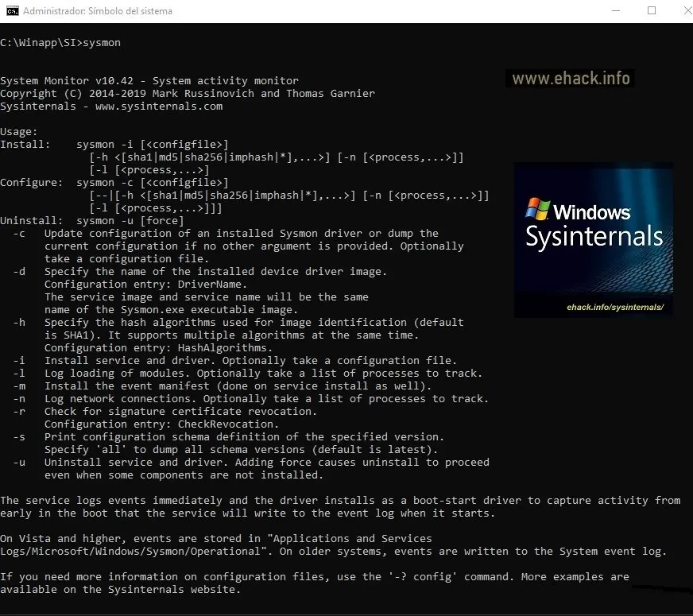Click the 'Usage:' line

(x=19, y=132)
